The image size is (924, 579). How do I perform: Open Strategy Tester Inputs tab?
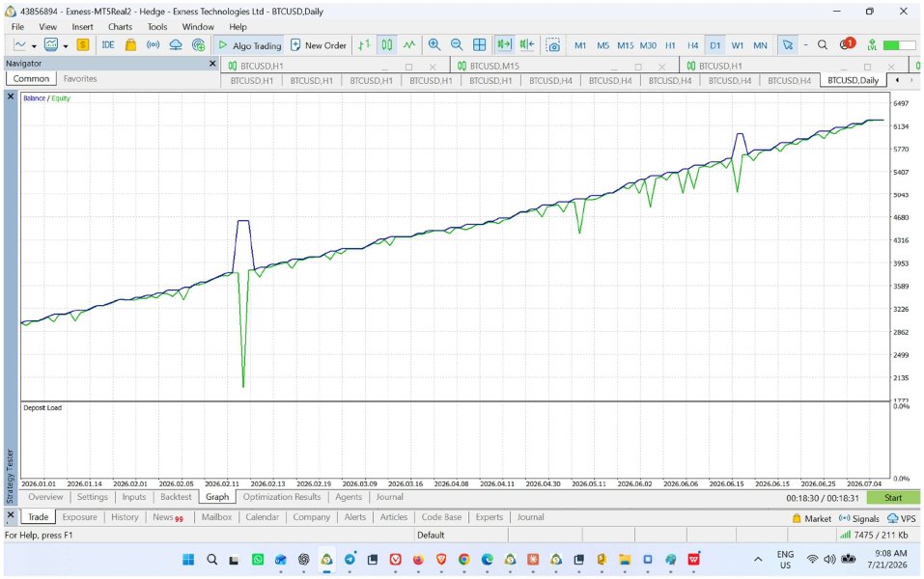click(134, 497)
